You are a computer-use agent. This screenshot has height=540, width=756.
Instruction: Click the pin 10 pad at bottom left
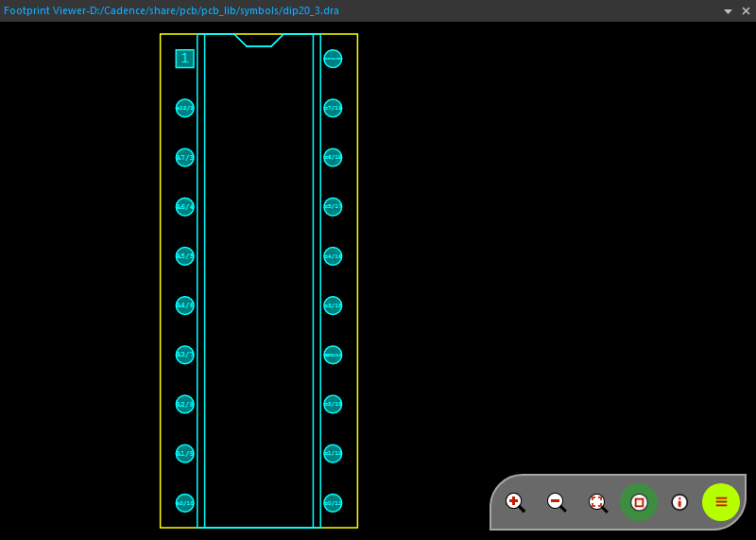[184, 503]
